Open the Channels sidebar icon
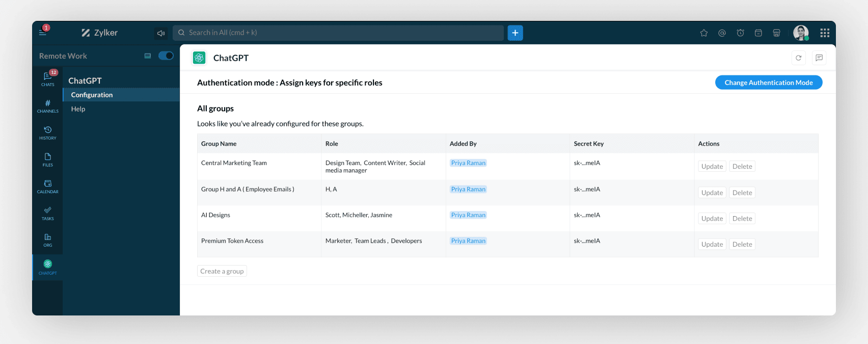This screenshot has width=868, height=344. 47,106
